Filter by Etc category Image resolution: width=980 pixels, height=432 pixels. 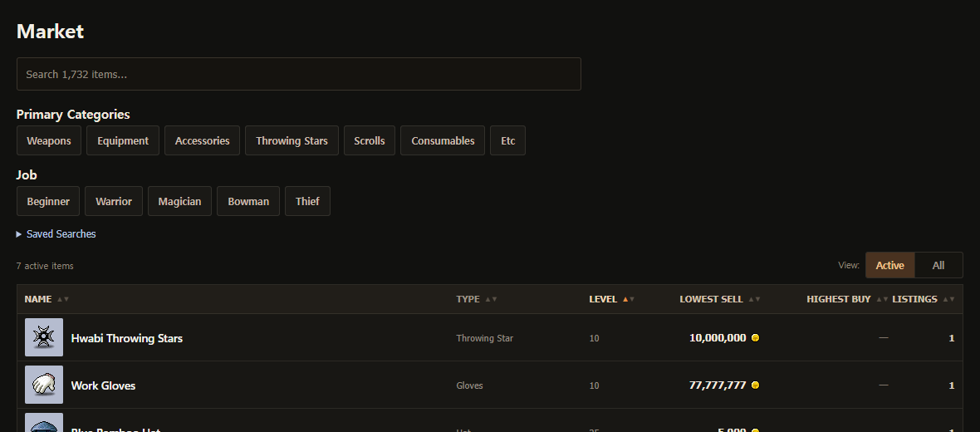508,140
